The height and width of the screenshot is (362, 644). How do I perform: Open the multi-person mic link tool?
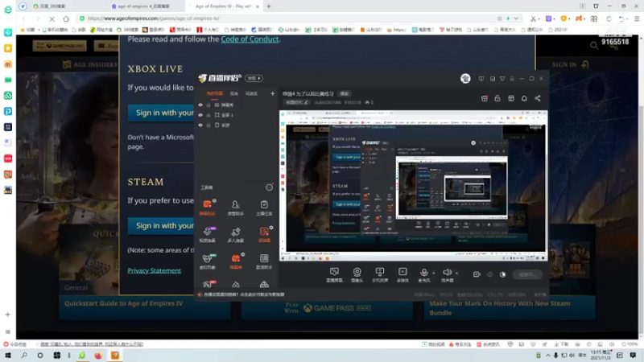235,234
